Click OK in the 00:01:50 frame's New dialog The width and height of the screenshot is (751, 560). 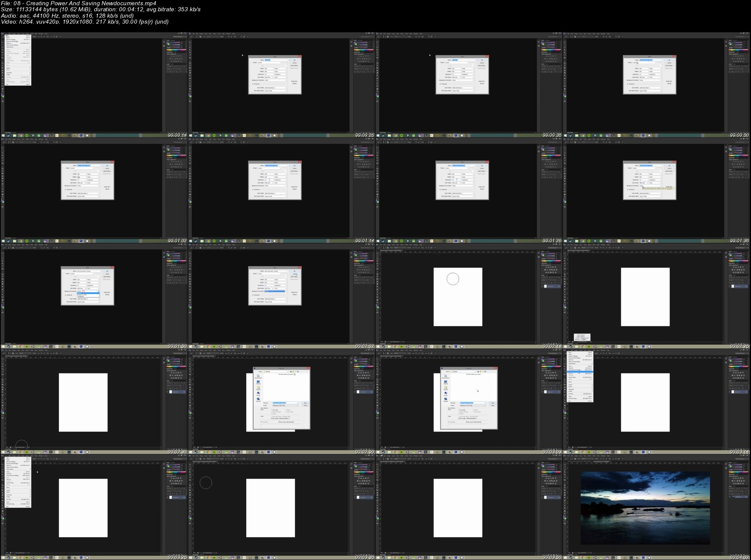tap(107, 271)
